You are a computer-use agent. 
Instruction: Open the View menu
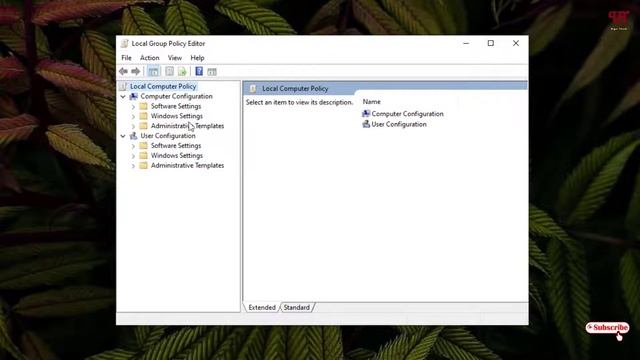pos(175,58)
